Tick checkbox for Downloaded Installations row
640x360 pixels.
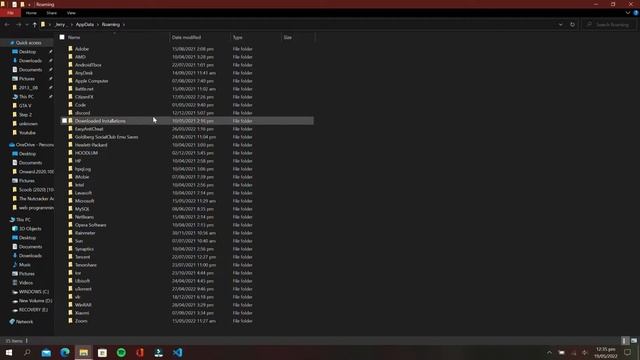64,121
